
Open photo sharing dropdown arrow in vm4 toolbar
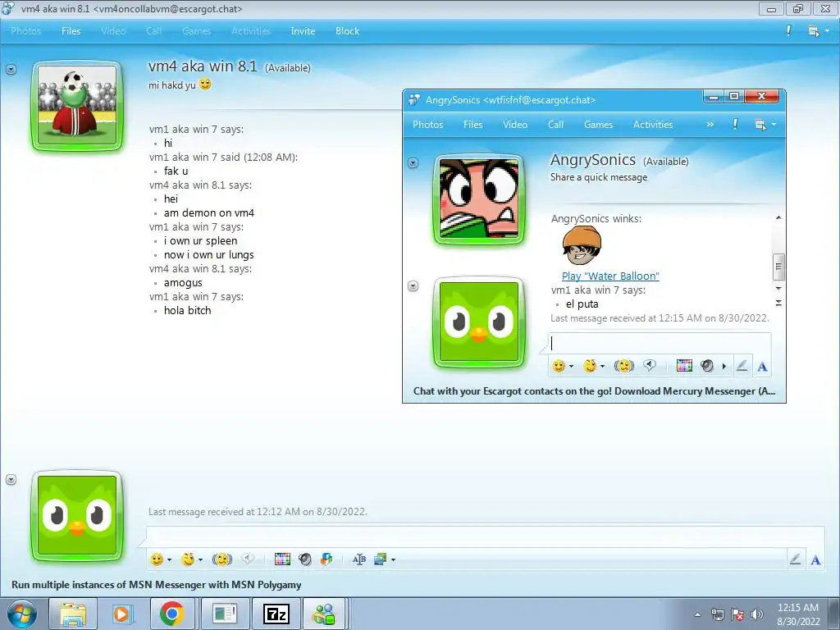[x=393, y=559]
